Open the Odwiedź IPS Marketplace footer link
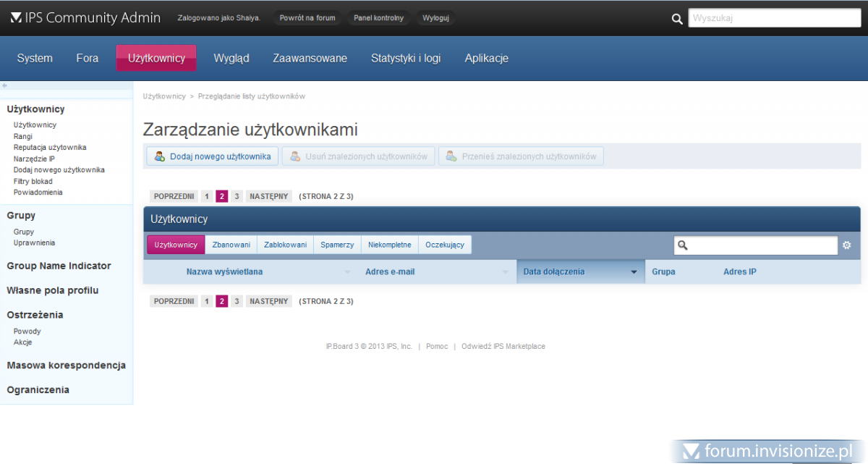 tap(503, 346)
